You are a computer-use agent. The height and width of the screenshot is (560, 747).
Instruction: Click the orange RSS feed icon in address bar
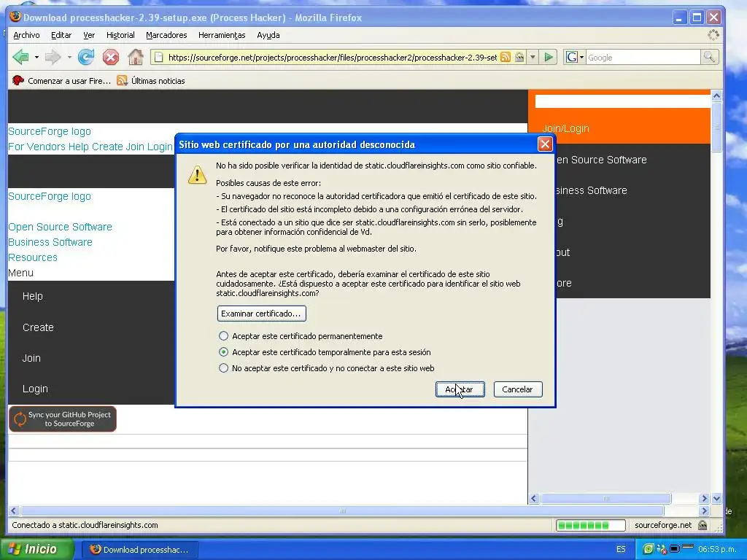(506, 57)
